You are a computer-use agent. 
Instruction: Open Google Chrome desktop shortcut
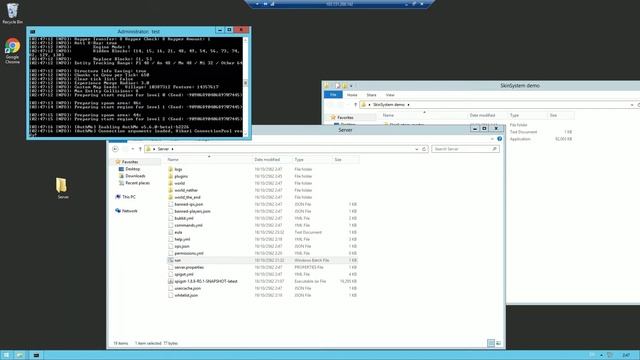point(13,51)
